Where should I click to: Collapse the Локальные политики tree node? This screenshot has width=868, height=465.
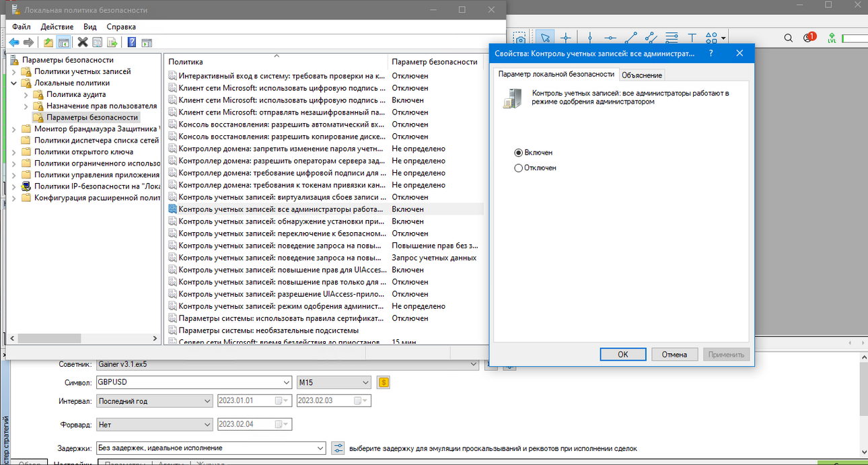pos(14,83)
